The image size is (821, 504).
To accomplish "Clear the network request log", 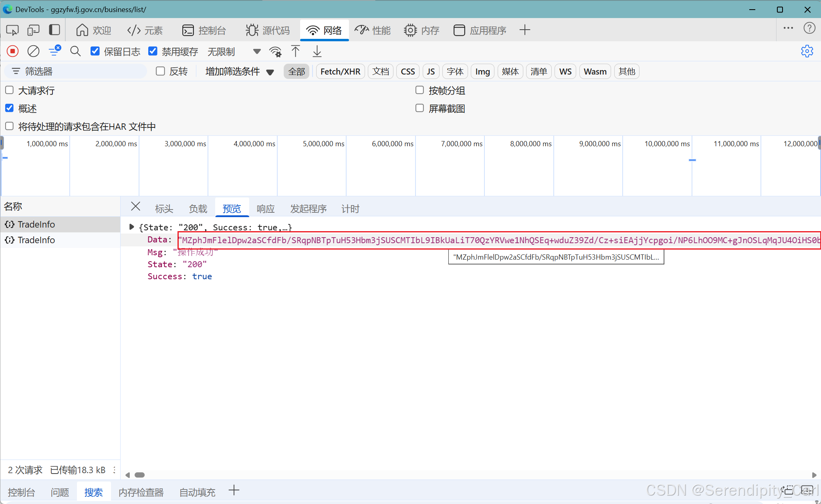I will [33, 51].
